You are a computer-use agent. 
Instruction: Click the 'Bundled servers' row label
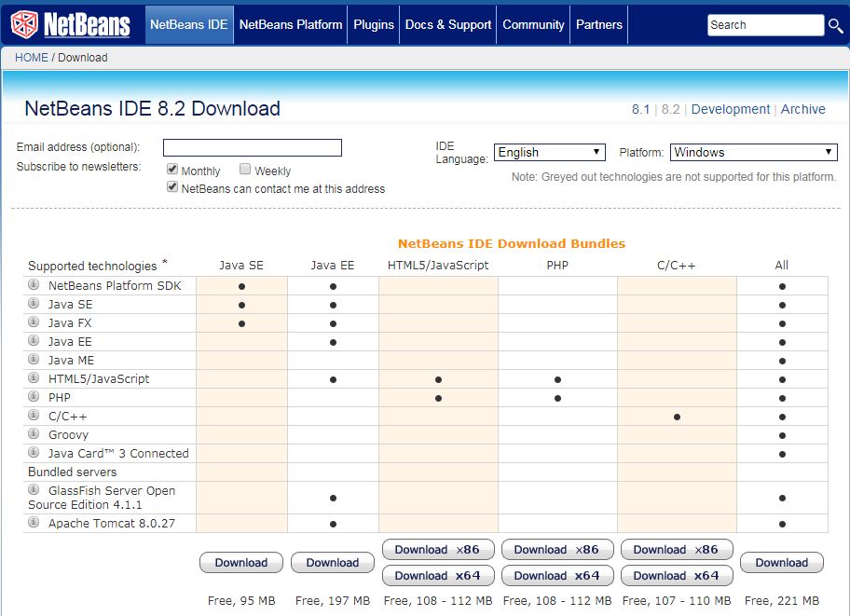[x=72, y=472]
